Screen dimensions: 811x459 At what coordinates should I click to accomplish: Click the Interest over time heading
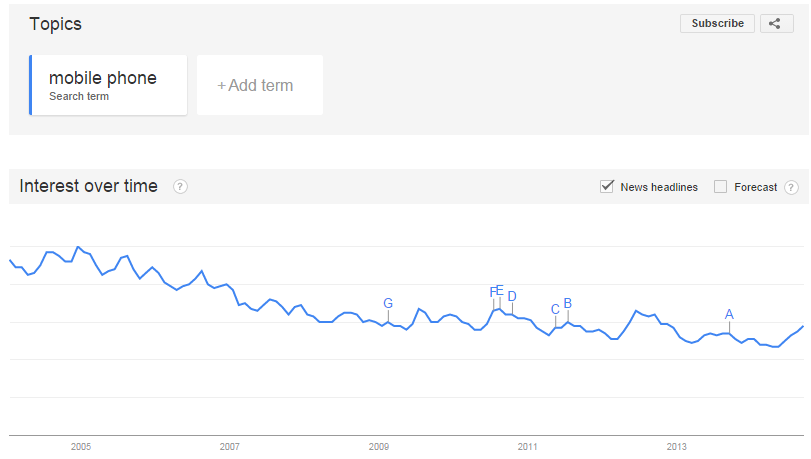(x=88, y=186)
